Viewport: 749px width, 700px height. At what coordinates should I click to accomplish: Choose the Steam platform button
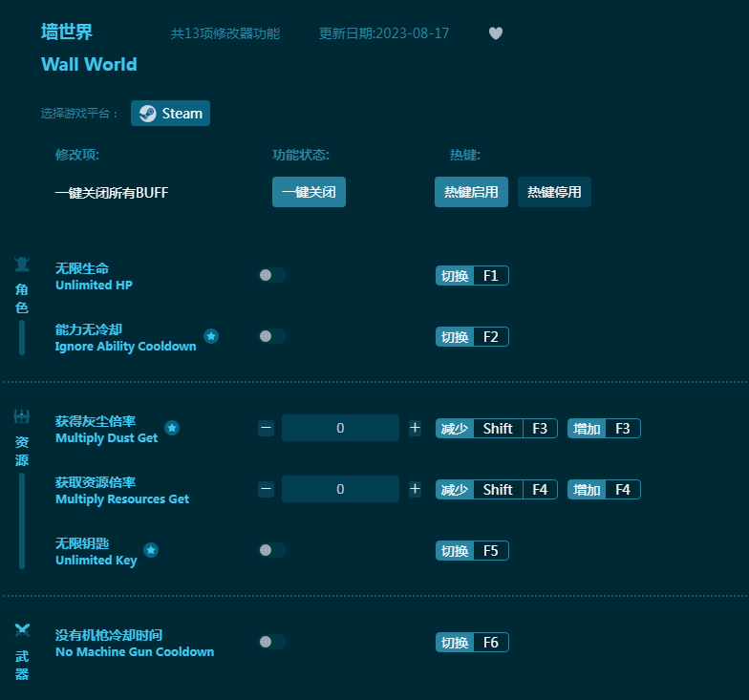[x=170, y=114]
